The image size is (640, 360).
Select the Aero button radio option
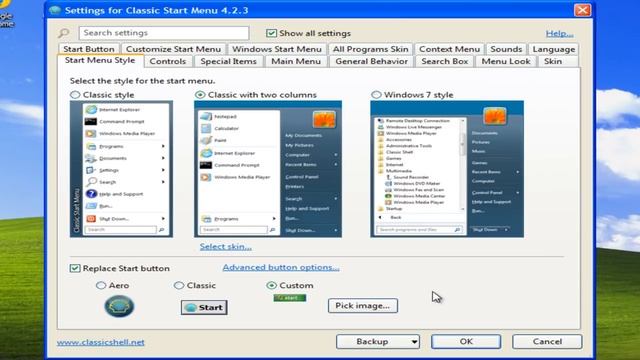pos(101,285)
